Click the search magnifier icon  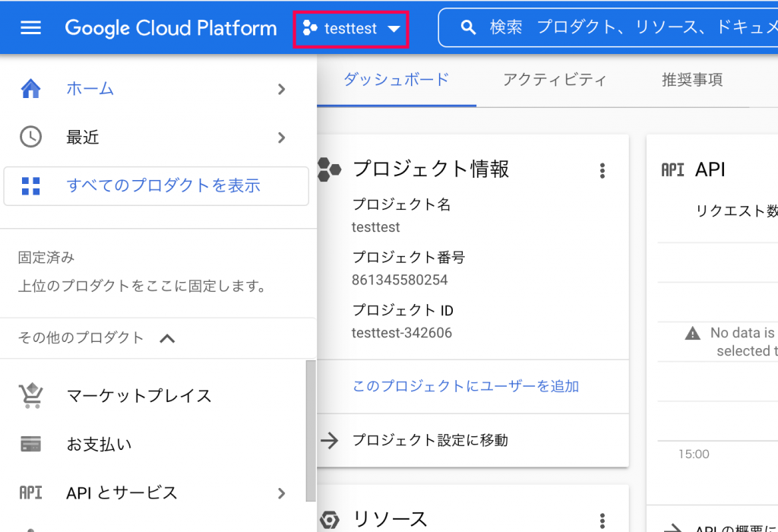pyautogui.click(x=468, y=27)
